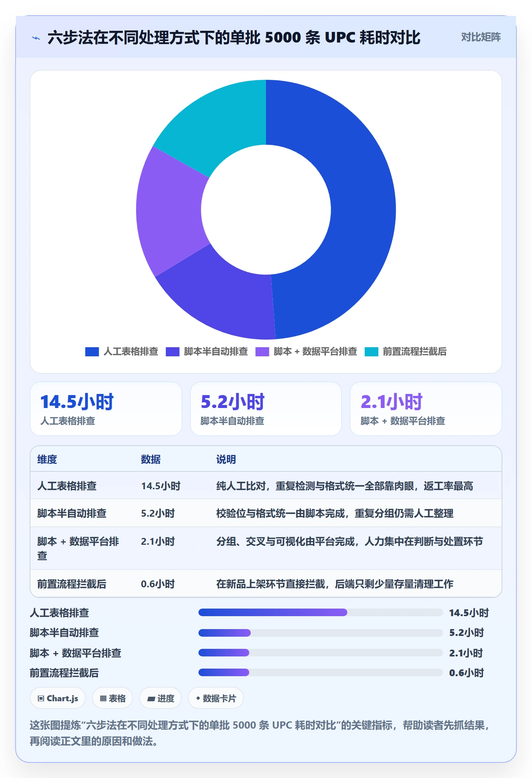Select the 脚本半自动排查 table row name
Image resolution: width=532 pixels, height=778 pixels.
point(72,513)
